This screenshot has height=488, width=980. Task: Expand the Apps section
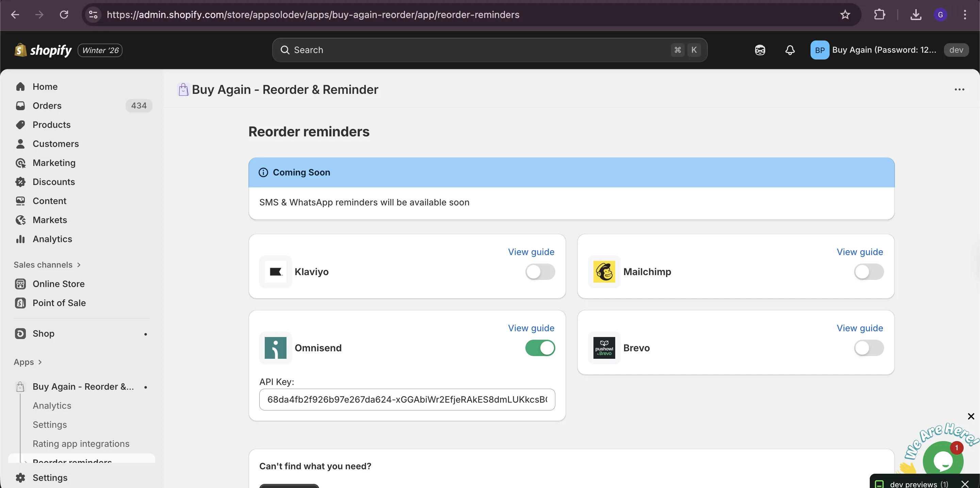28,362
